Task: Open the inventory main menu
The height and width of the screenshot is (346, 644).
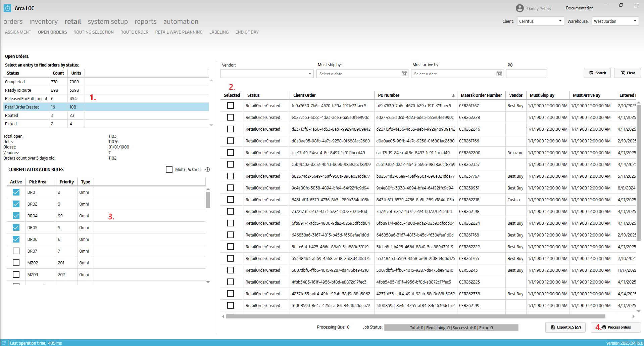Action: tap(44, 21)
